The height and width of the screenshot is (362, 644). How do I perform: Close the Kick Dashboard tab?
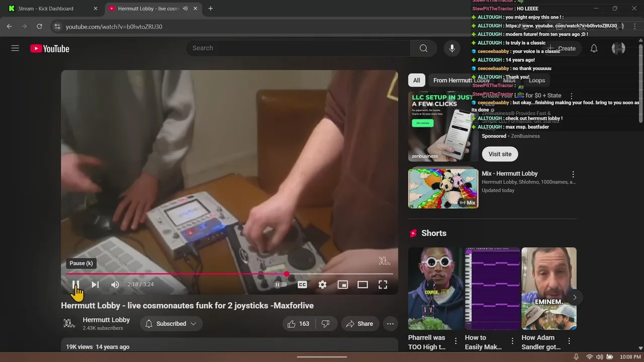tap(96, 9)
